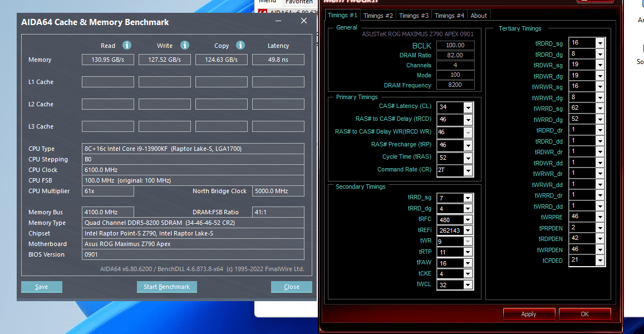Open the tRDWR_dg dropdown
Screen dimensions: 644x334
click(x=600, y=76)
